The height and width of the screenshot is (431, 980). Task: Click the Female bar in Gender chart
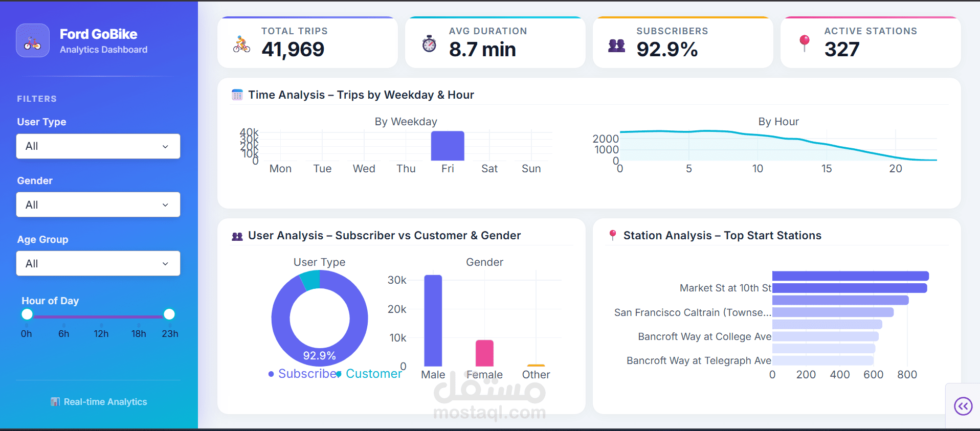pyautogui.click(x=484, y=353)
